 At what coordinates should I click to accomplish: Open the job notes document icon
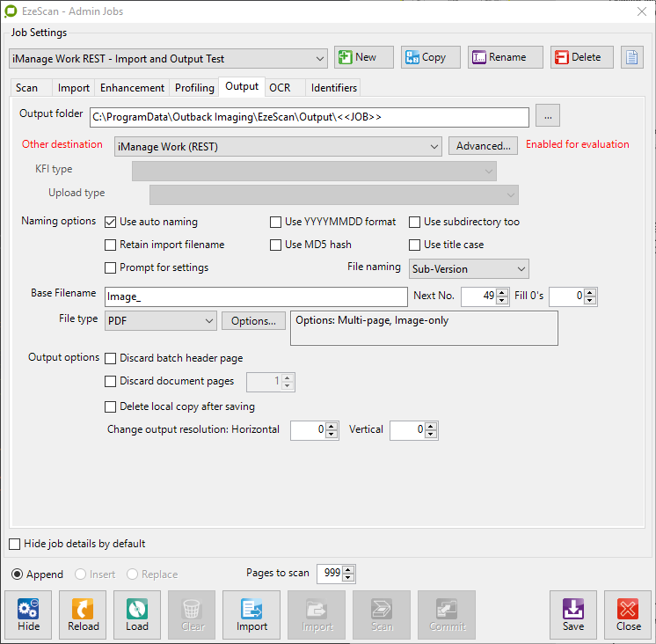[x=631, y=58]
